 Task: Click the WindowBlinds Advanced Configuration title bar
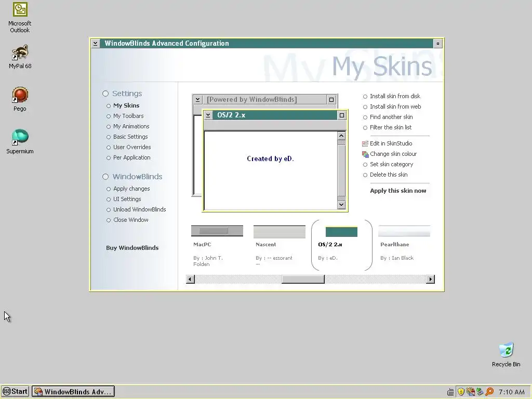tap(267, 44)
